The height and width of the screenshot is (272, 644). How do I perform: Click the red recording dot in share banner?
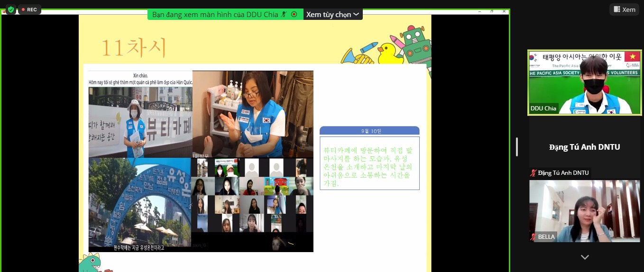coord(294,14)
